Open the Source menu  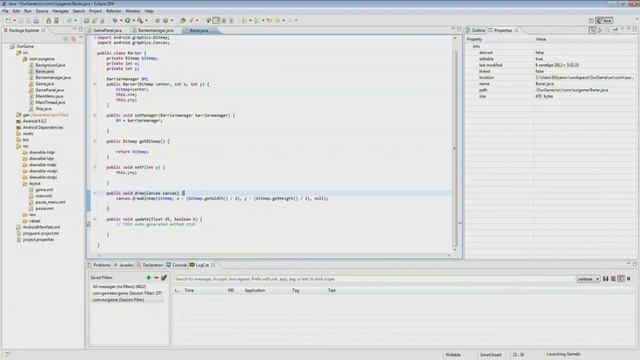[x=42, y=11]
